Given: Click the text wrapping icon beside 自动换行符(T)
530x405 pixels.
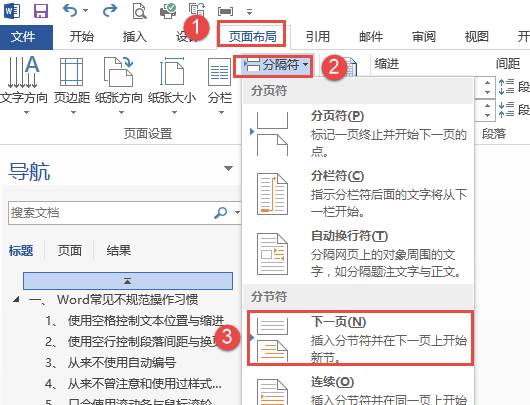Looking at the screenshot, I should point(272,254).
